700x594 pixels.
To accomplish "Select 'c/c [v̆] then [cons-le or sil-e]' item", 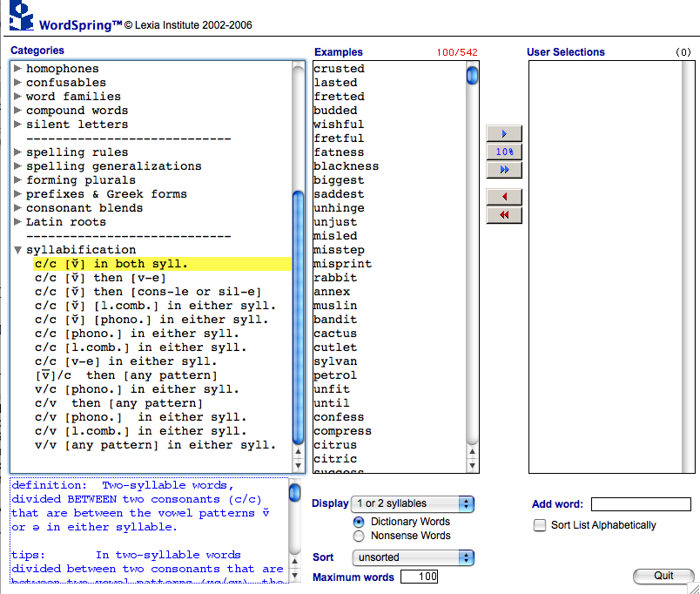I will [148, 292].
